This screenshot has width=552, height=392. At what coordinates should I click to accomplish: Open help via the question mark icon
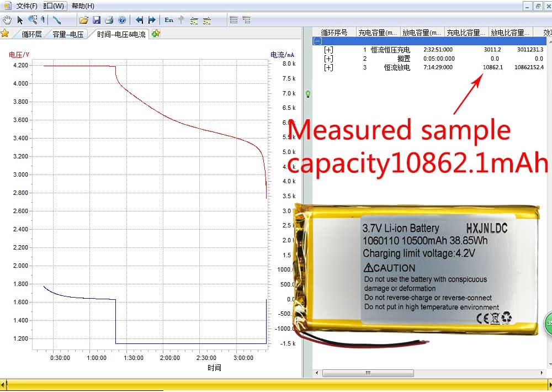(x=122, y=20)
